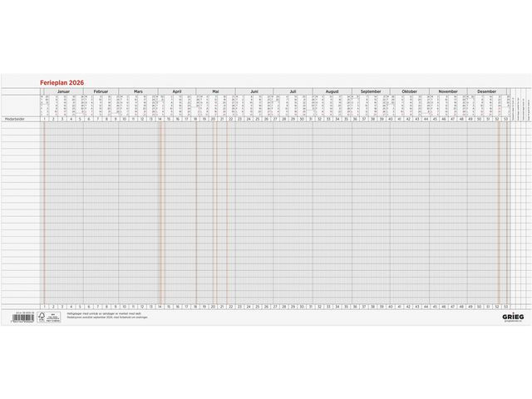The image size is (532, 399).
Task: Click week 40 in the bottom week row
Action: (391, 307)
